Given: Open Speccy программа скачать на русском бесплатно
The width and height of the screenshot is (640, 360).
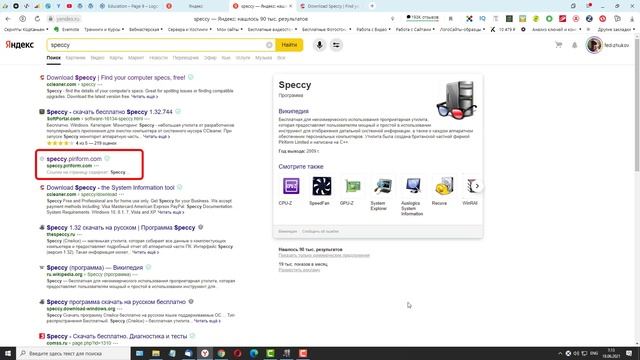Looking at the screenshot, I should (116, 302).
